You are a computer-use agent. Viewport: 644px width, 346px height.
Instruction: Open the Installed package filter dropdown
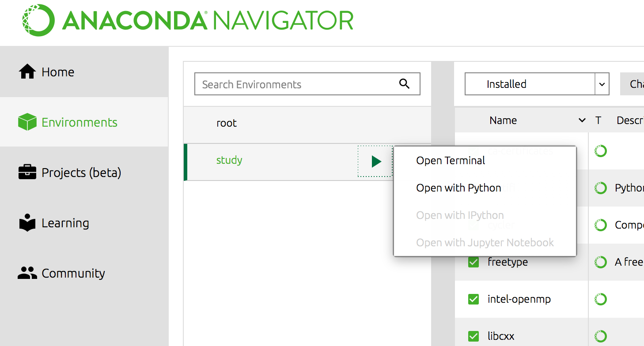coord(537,84)
